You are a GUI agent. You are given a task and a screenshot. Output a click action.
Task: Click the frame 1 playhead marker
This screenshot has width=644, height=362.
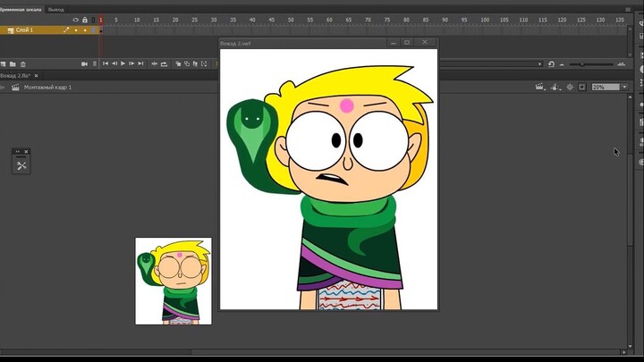click(100, 20)
